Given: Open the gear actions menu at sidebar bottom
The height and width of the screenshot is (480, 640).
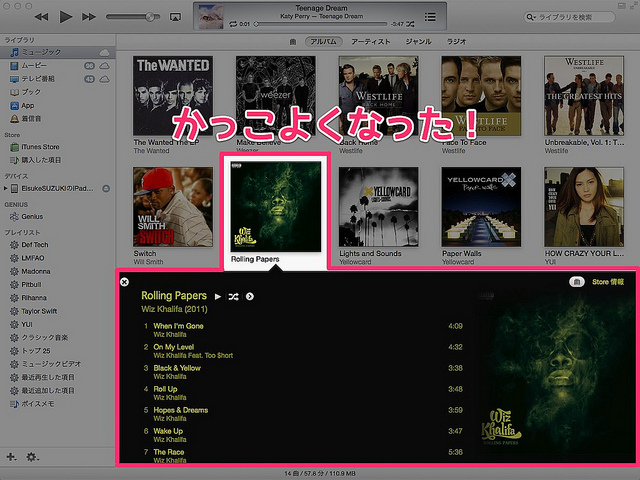Looking at the screenshot, I should point(32,457).
